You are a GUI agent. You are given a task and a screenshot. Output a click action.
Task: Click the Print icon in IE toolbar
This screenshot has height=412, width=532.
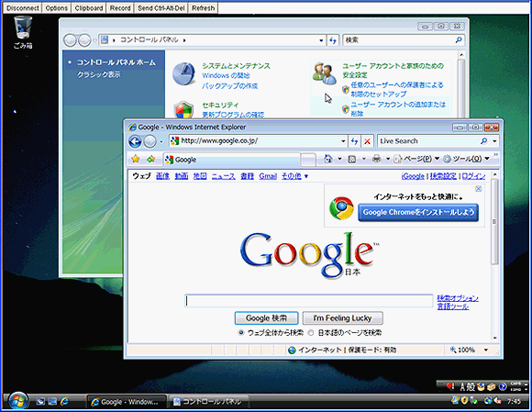(x=376, y=159)
